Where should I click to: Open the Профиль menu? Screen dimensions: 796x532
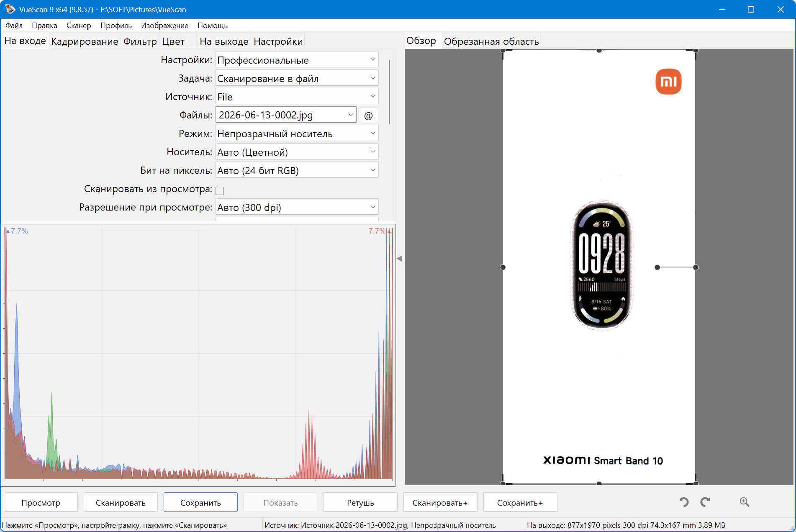point(116,26)
